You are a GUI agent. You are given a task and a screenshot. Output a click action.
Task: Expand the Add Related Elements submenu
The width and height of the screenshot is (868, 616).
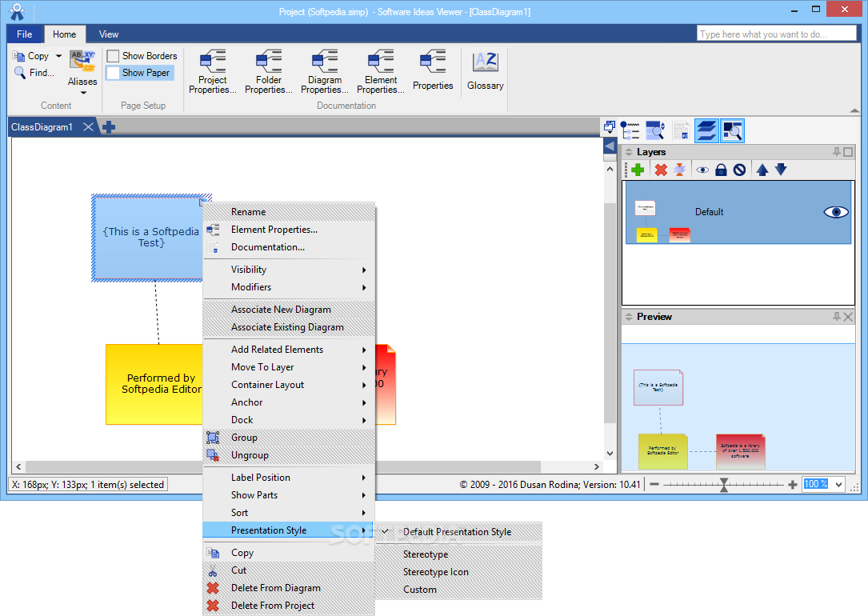(x=289, y=350)
